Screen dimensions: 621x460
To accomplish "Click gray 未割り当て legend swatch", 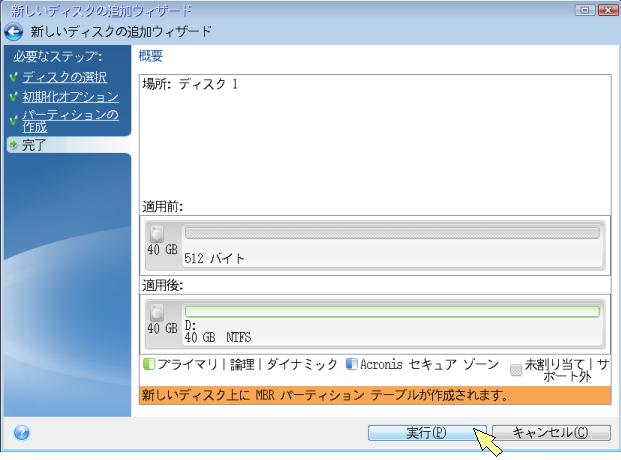I will tap(516, 370).
